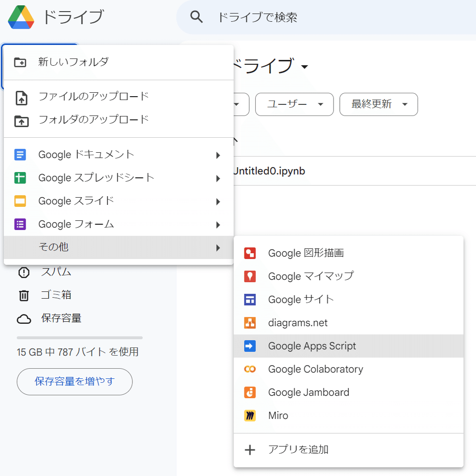476x476 pixels.
Task: Select Google スプレッドシート menu entry
Action: click(119, 178)
